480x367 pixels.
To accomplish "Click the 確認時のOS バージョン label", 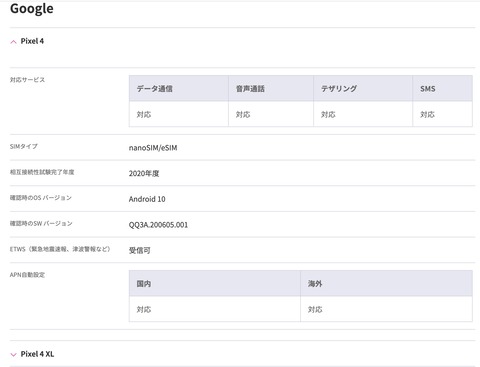I will 41,198.
